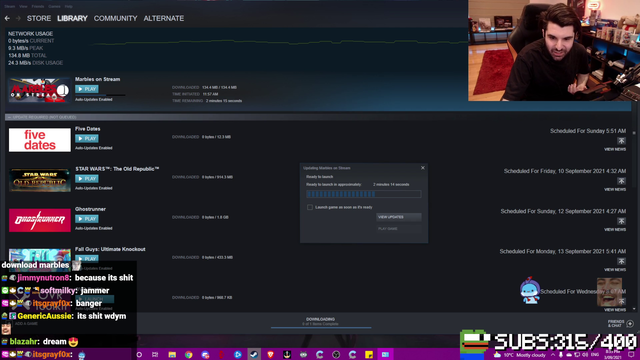The image size is (640, 360).
Task: Open Brave browser from the taskbar
Action: coord(270,355)
